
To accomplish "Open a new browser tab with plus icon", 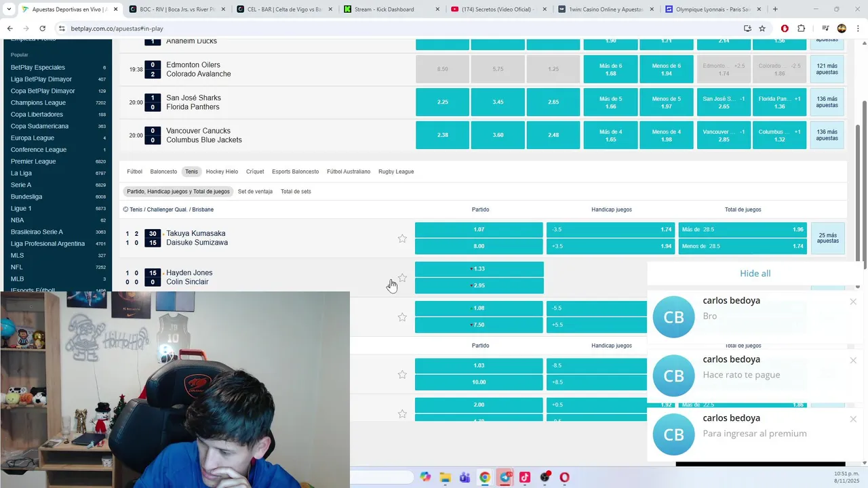I will pyautogui.click(x=775, y=9).
